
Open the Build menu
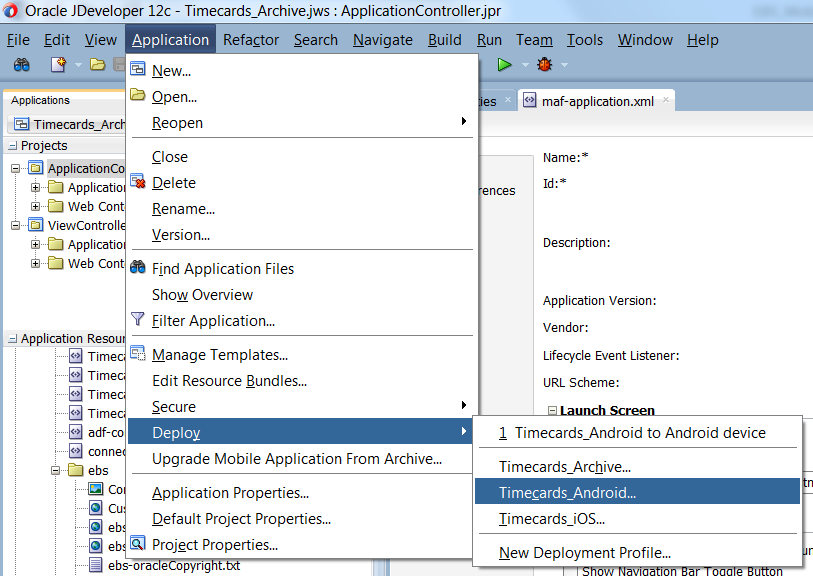tap(444, 40)
